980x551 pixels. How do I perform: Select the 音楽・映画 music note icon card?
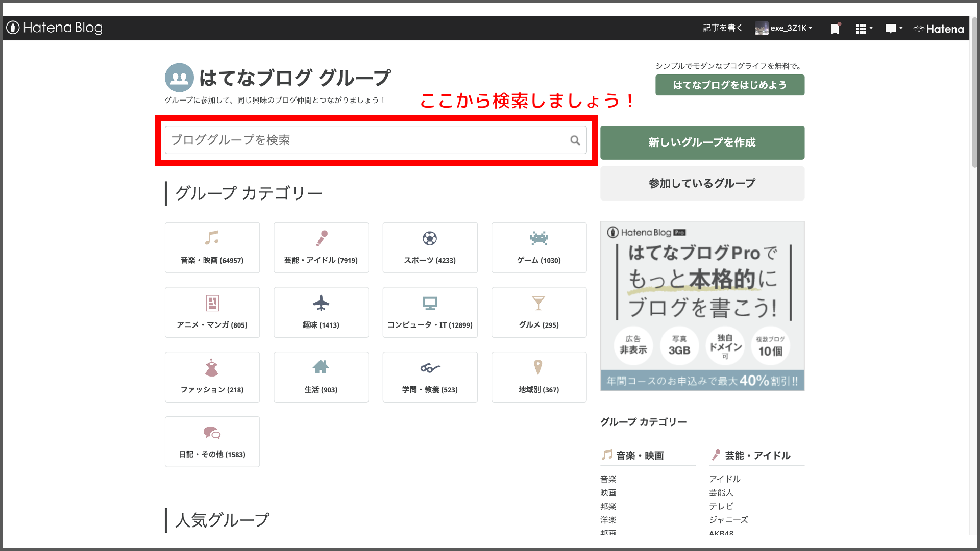tap(212, 247)
